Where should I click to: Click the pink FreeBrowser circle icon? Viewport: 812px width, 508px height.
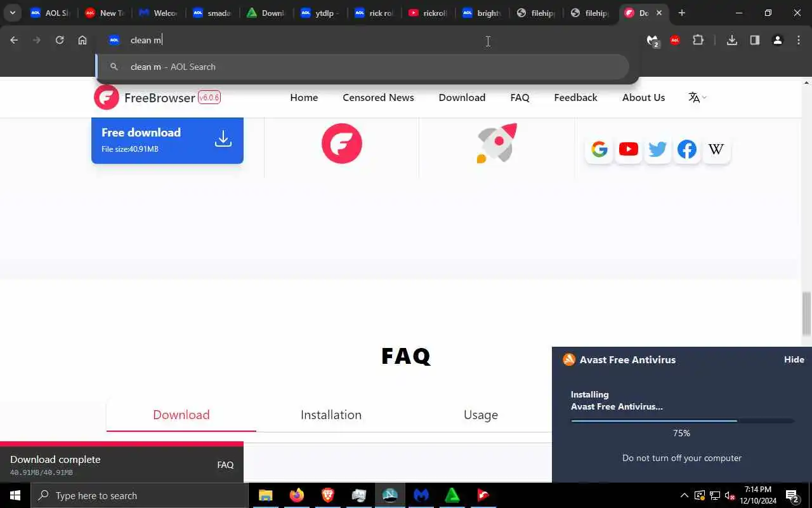pyautogui.click(x=342, y=144)
